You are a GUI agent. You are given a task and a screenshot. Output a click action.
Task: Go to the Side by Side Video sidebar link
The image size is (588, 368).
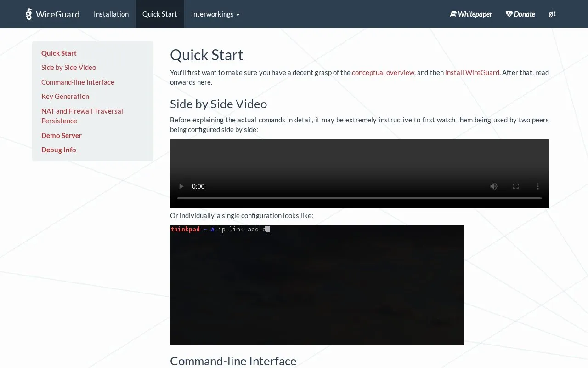[68, 68]
